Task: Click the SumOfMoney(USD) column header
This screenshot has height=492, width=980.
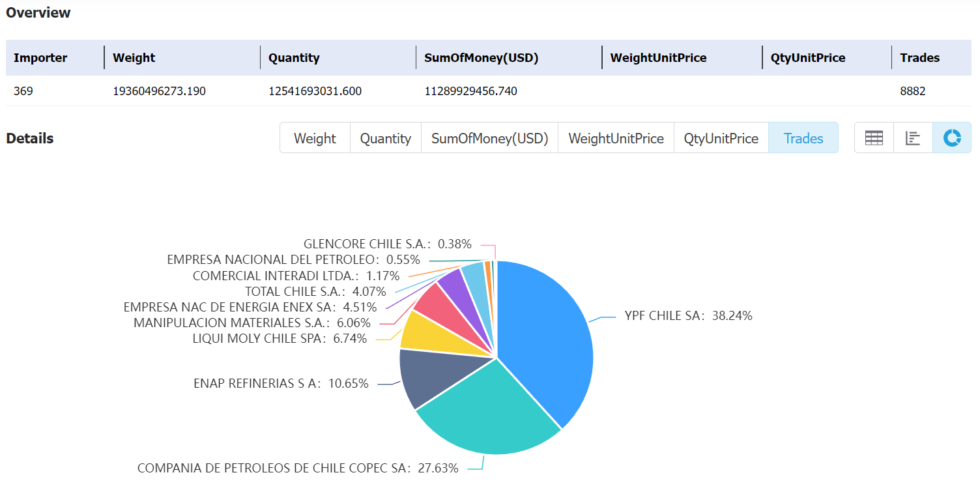Action: (481, 57)
